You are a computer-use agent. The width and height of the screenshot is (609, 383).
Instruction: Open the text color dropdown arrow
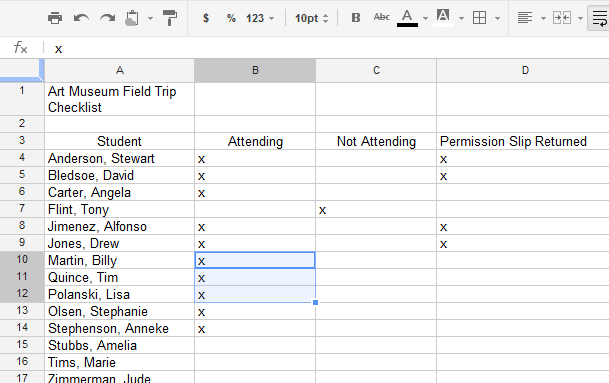(x=425, y=18)
